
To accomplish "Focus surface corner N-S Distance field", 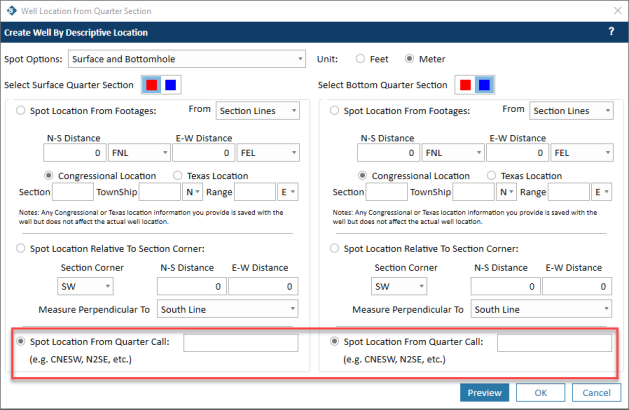I will tap(192, 286).
